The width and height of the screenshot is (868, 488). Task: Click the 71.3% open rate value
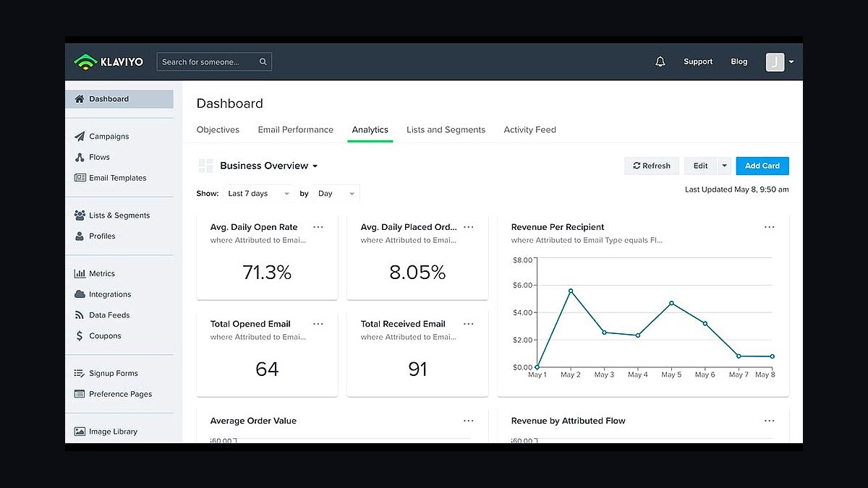coord(267,273)
